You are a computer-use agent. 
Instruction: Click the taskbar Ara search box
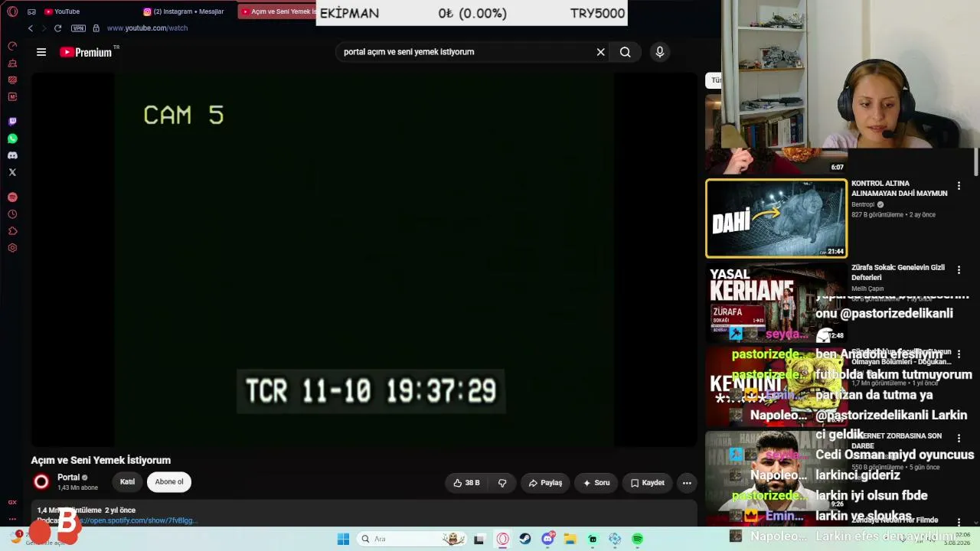[x=411, y=540]
